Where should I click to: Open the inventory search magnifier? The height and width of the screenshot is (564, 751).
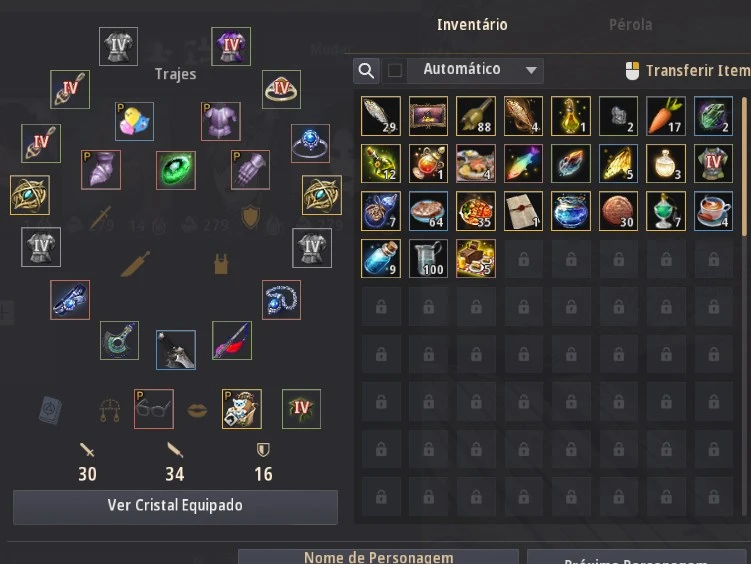tap(366, 71)
